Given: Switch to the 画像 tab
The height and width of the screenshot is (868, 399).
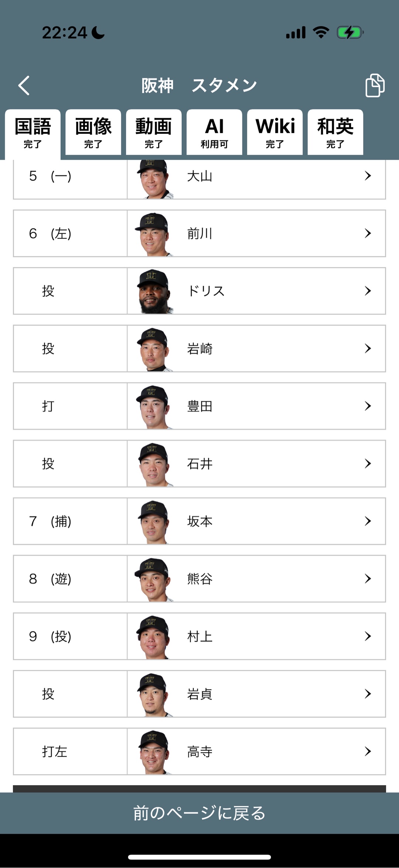Looking at the screenshot, I should [93, 132].
